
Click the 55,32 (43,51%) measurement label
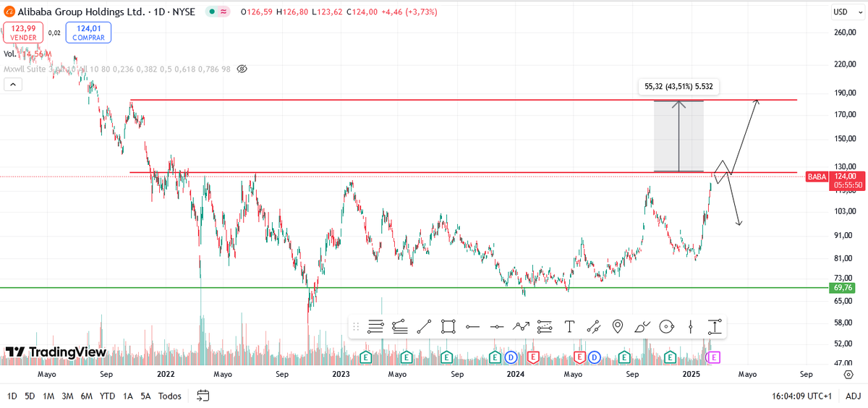coord(679,87)
